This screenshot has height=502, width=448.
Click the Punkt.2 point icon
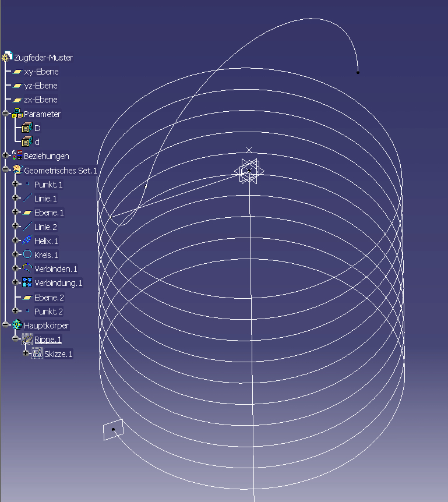click(x=27, y=311)
